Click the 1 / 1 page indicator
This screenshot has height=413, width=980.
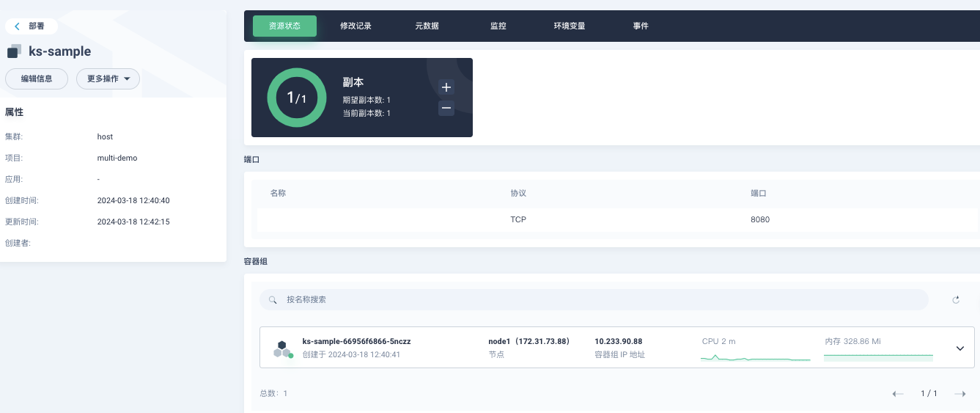pyautogui.click(x=929, y=394)
